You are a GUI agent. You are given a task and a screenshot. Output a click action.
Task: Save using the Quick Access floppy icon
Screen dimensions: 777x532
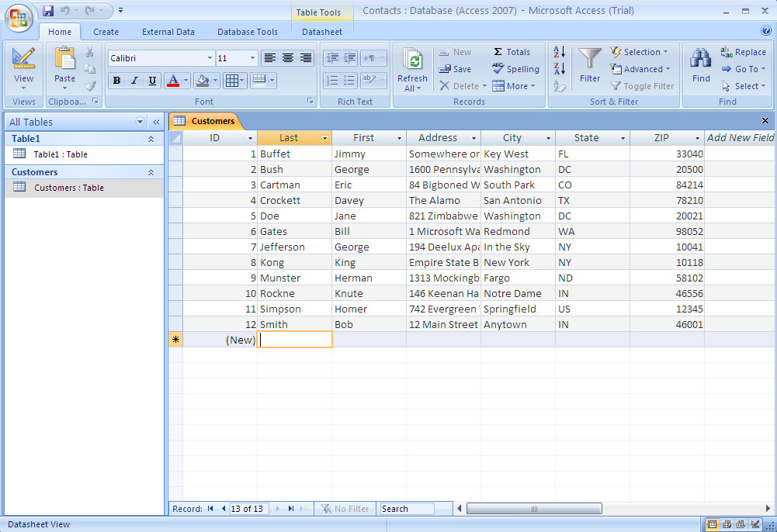[x=47, y=10]
